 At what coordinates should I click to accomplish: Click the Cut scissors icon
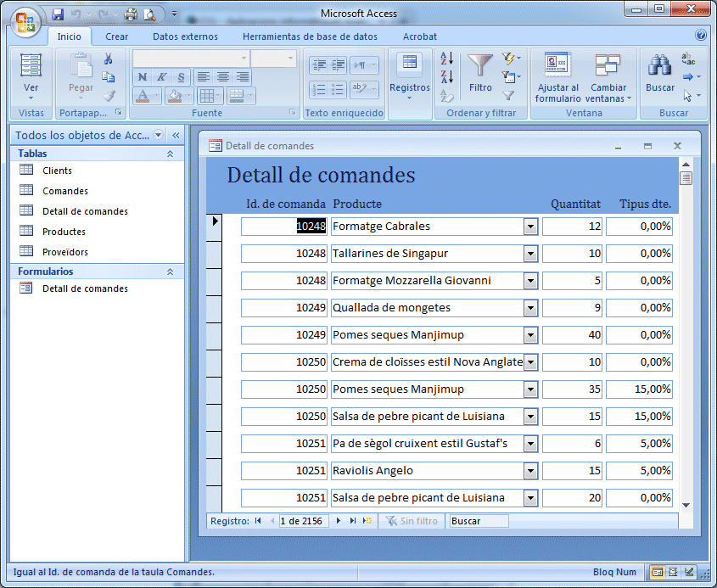coord(109,59)
